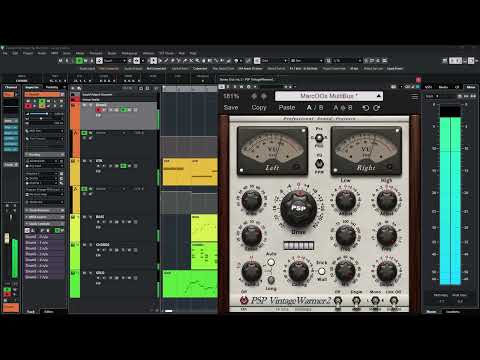480x360 pixels.
Task: Select the Range Selection tool
Action: pos(160,61)
